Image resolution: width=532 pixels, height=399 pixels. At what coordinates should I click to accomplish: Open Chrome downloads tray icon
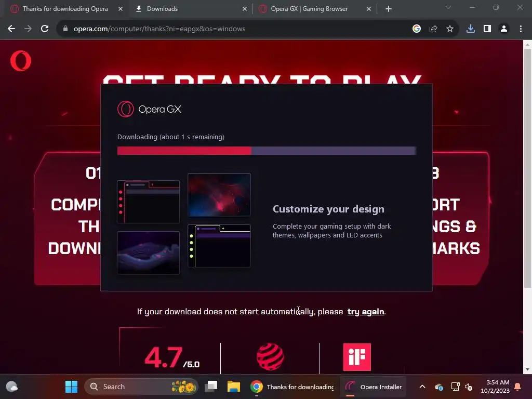pos(471,29)
